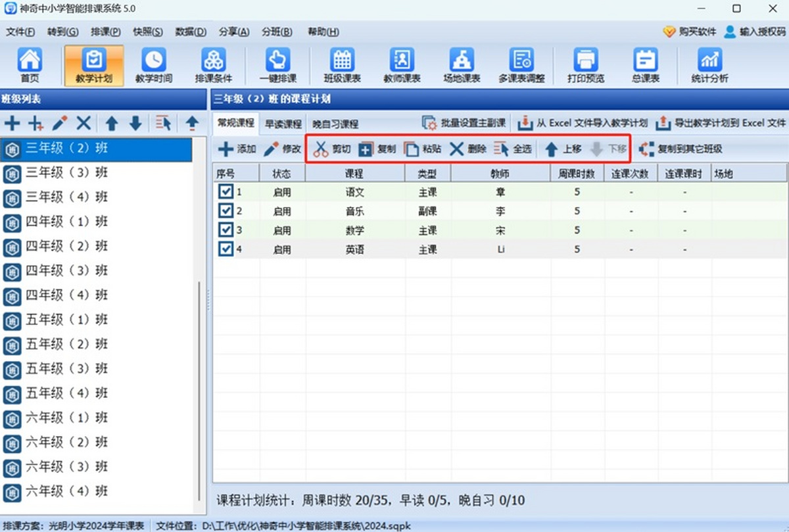Add a class with plus icon in 班级列表
Image resolution: width=789 pixels, height=532 pixels.
[12, 122]
